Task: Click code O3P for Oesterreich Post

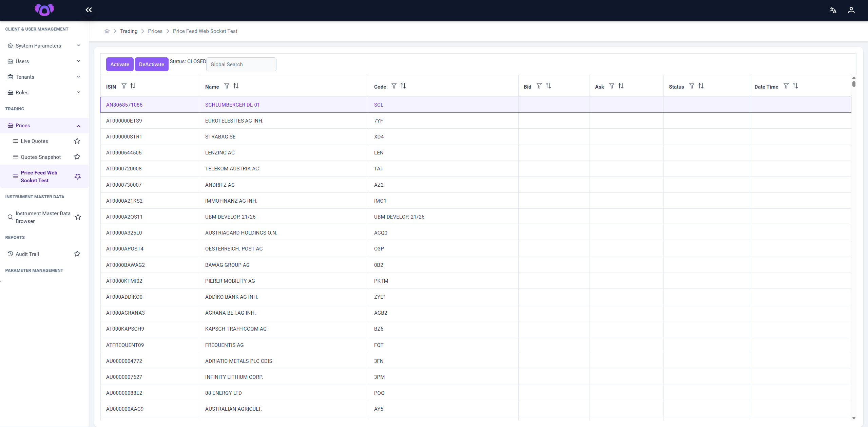Action: (x=379, y=249)
